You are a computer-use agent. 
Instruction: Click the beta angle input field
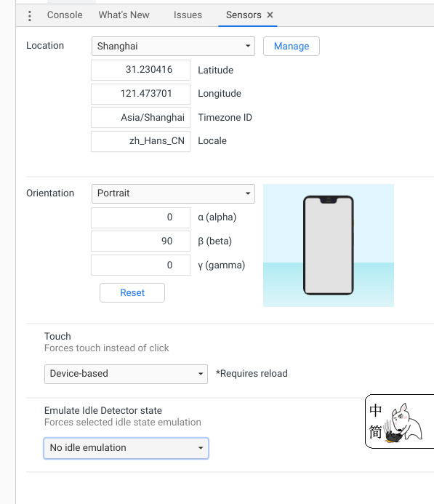[140, 241]
